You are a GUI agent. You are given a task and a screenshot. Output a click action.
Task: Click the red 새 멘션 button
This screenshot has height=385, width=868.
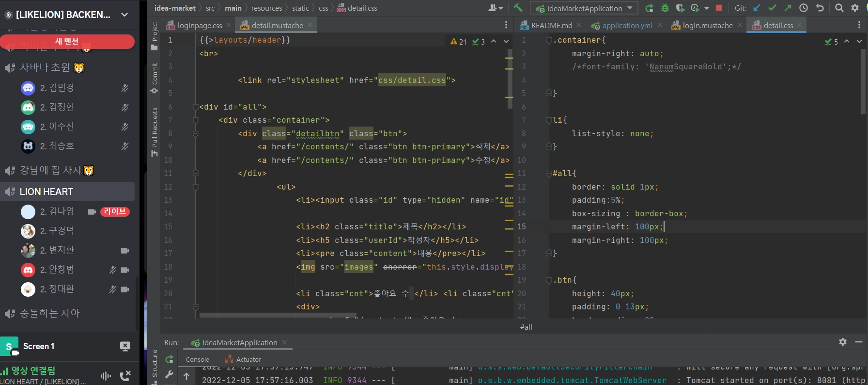pos(67,42)
